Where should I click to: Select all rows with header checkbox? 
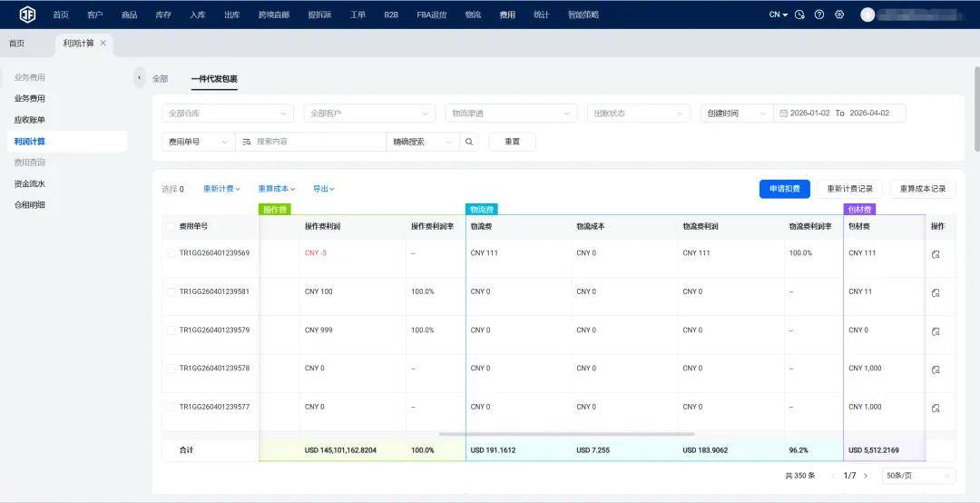[171, 226]
